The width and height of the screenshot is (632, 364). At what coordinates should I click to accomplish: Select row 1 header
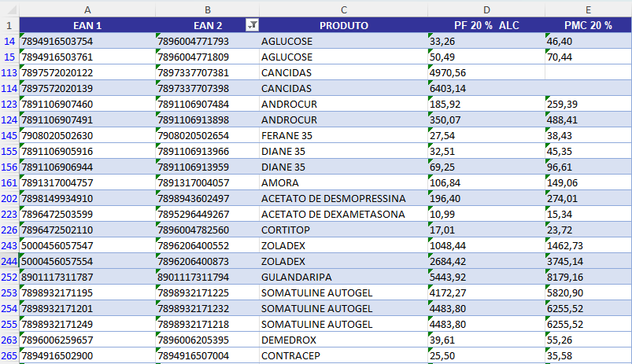click(x=9, y=25)
